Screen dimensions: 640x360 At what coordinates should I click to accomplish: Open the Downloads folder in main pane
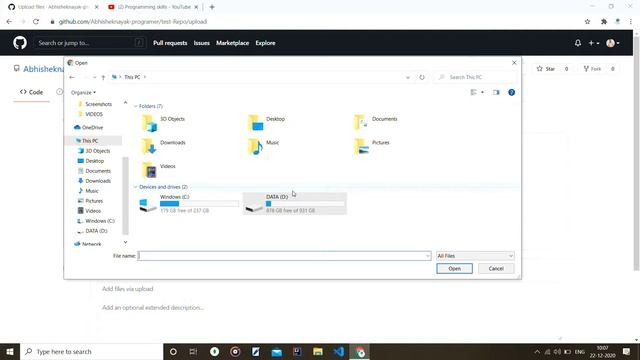coord(164,146)
